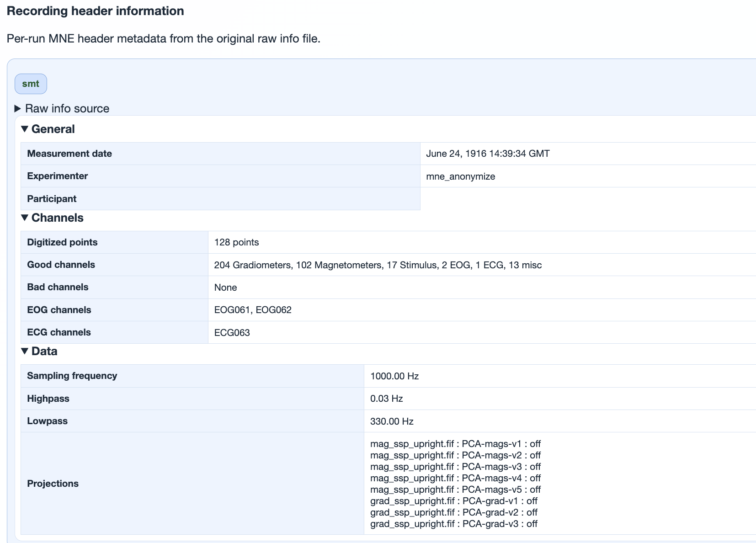Click the Measurement date value
Viewport: 756px width, 543px height.
487,154
